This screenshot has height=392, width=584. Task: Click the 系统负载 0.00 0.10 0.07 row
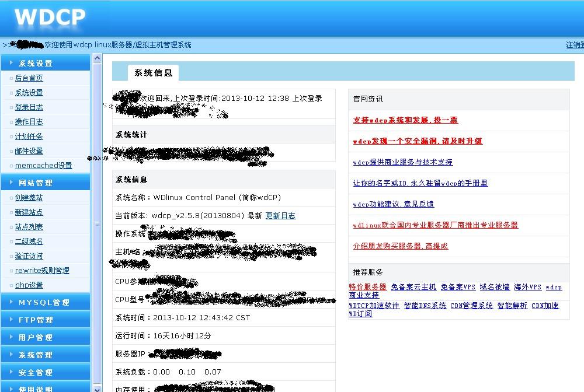tap(224, 372)
